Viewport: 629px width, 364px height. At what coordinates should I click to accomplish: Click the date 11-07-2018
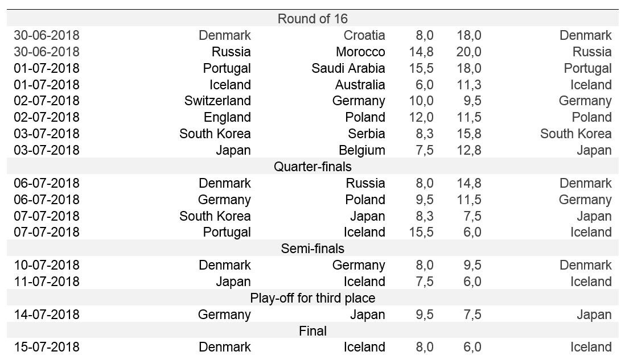pos(47,282)
